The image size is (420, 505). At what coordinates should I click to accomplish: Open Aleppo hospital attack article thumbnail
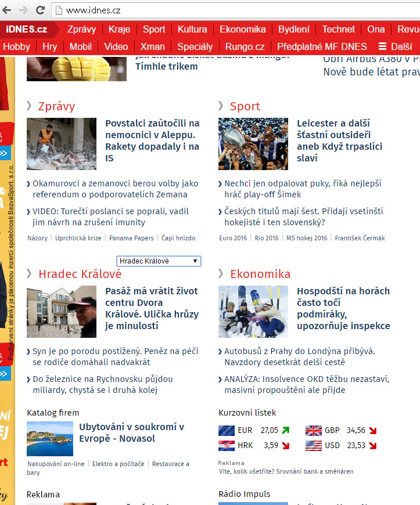62,143
